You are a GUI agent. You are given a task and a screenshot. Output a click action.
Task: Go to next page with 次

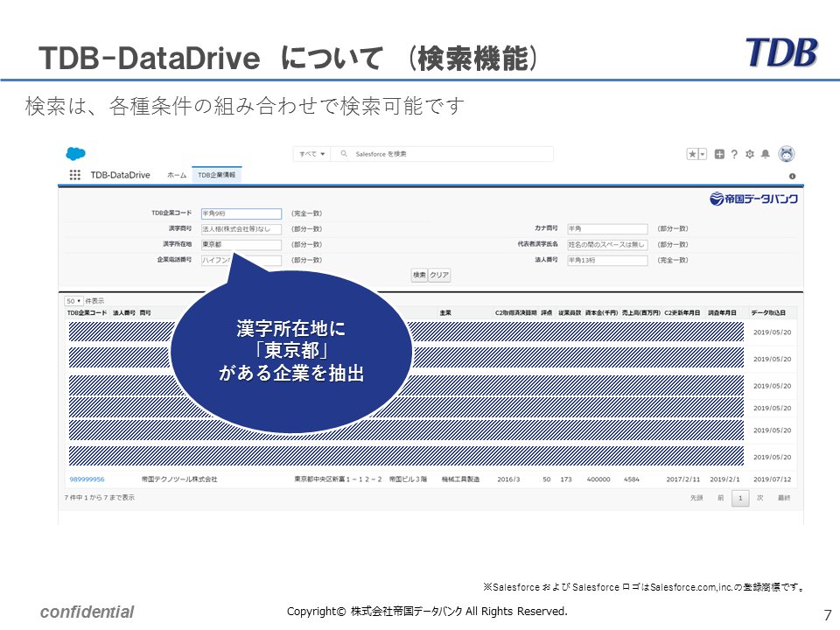pos(759,498)
